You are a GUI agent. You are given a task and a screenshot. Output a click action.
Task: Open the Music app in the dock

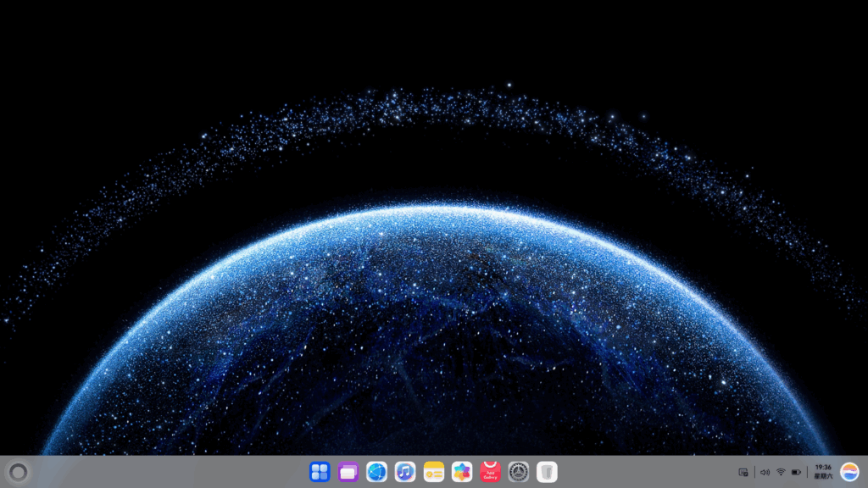[405, 472]
